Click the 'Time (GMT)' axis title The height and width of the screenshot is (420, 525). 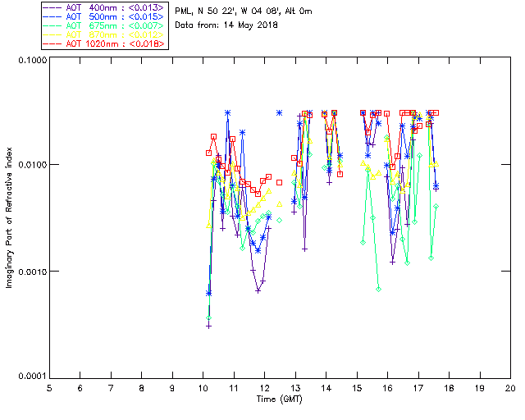[280, 399]
